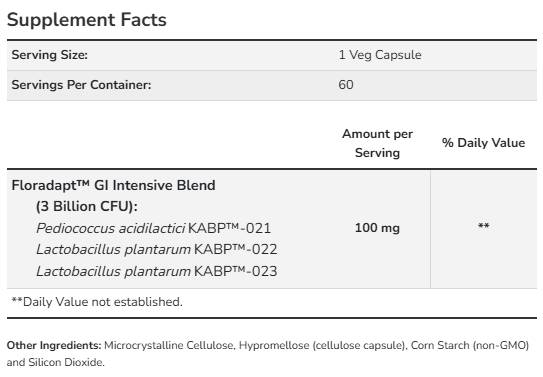The height and width of the screenshot is (377, 543).
Task: Select the Serving Size label
Action: [x=50, y=55]
